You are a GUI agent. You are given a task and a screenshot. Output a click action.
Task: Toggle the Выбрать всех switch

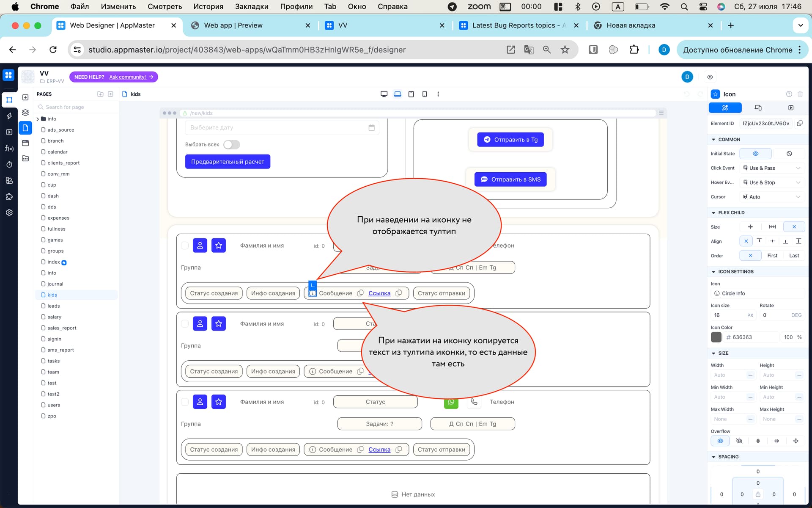(232, 144)
